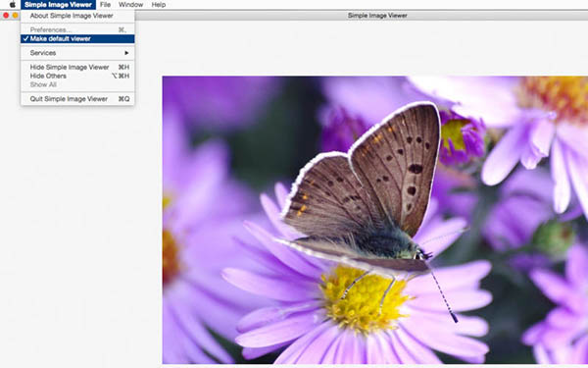
Task: Open the Window menu
Action: [131, 5]
